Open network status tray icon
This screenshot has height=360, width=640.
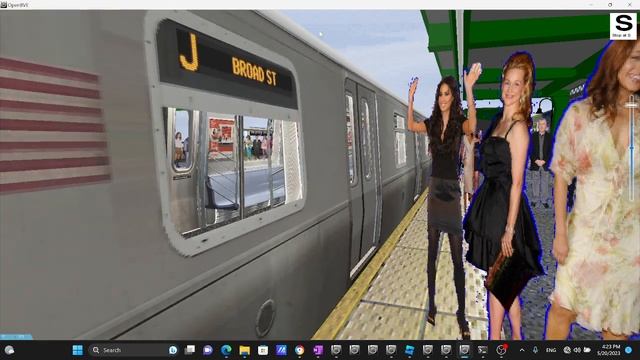point(567,350)
